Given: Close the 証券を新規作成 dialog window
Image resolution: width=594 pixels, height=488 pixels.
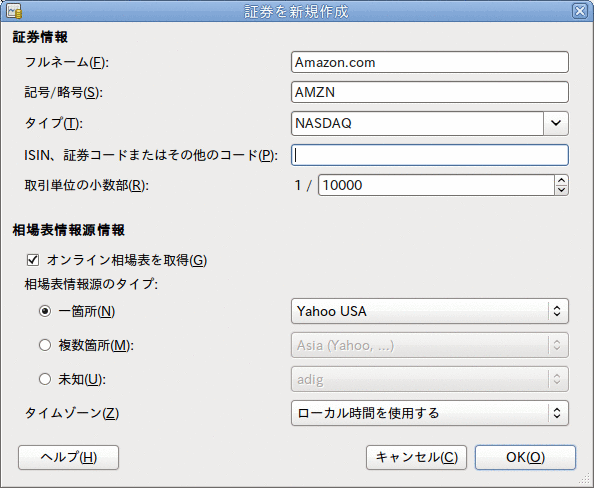Looking at the screenshot, I should pyautogui.click(x=580, y=11).
